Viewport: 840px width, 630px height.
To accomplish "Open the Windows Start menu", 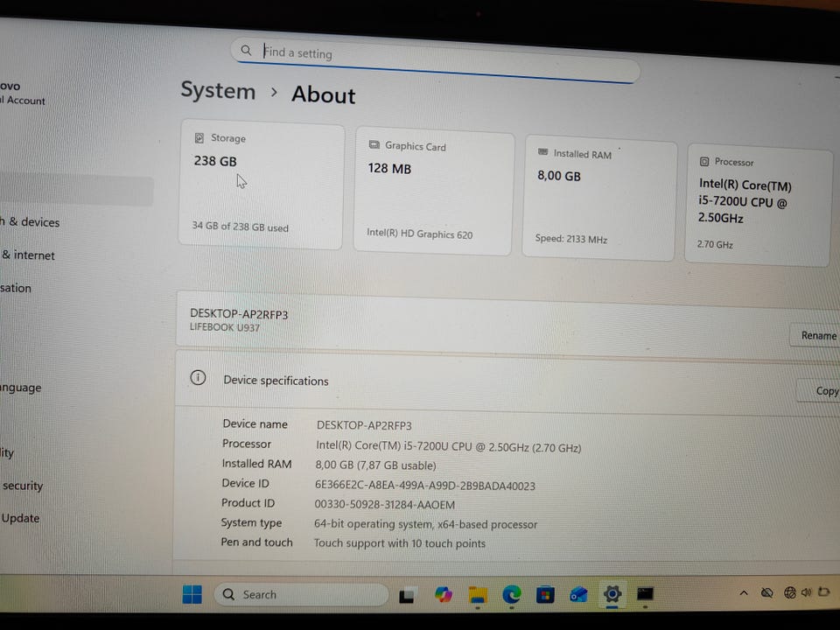I will [x=192, y=594].
